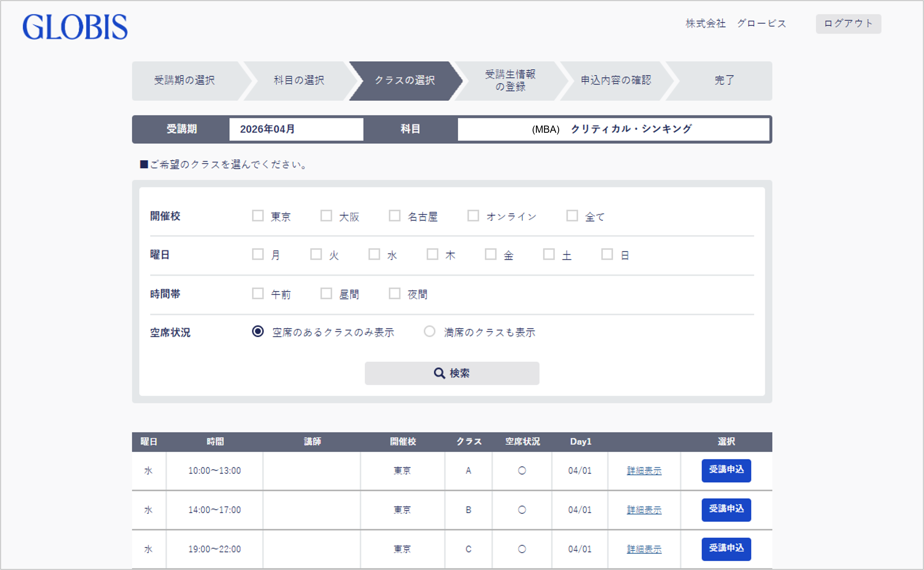Check the 土 weekday checkbox
This screenshot has height=570, width=924.
[x=549, y=254]
